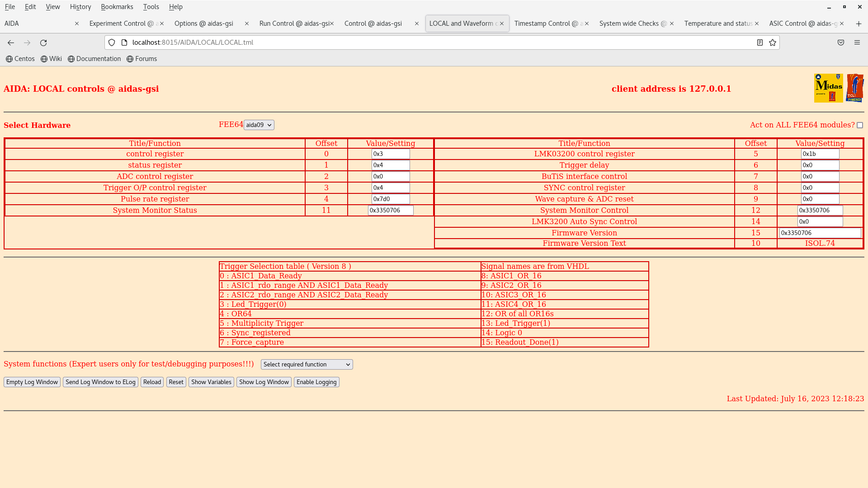Bookmark page with the star icon
The height and width of the screenshot is (488, 868).
click(x=773, y=42)
